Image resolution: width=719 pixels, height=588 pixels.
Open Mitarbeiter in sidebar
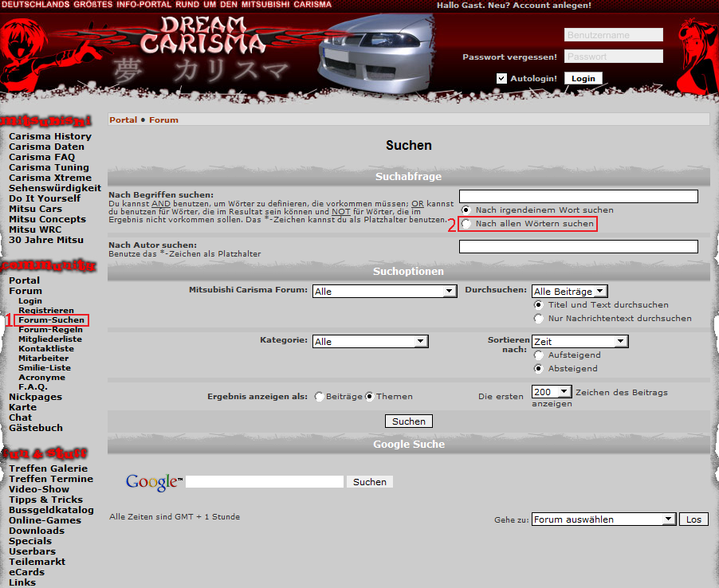pyautogui.click(x=43, y=359)
